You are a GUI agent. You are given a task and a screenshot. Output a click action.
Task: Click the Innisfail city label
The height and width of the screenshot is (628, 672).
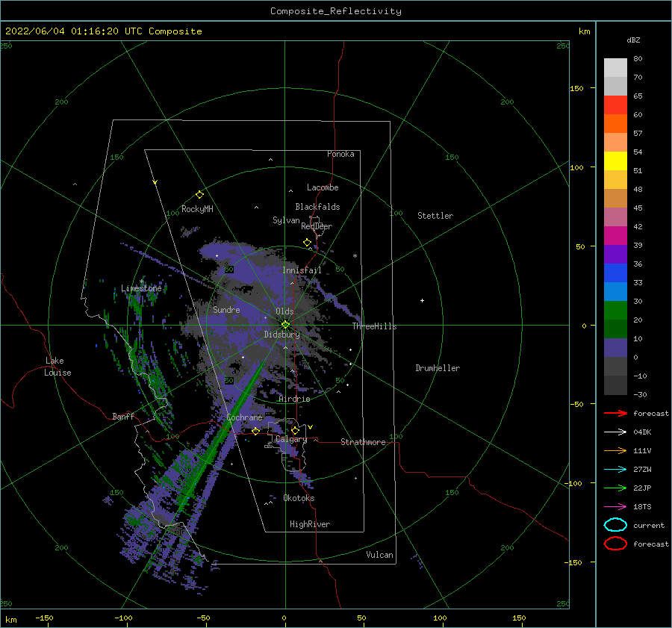coord(302,270)
